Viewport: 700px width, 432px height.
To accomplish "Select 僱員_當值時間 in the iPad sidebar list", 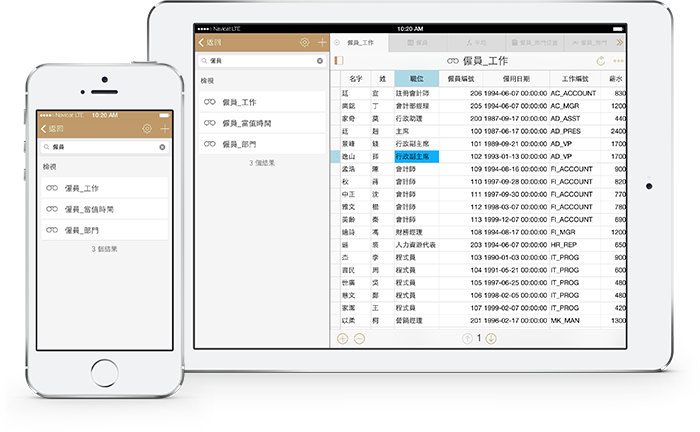I will click(262, 123).
